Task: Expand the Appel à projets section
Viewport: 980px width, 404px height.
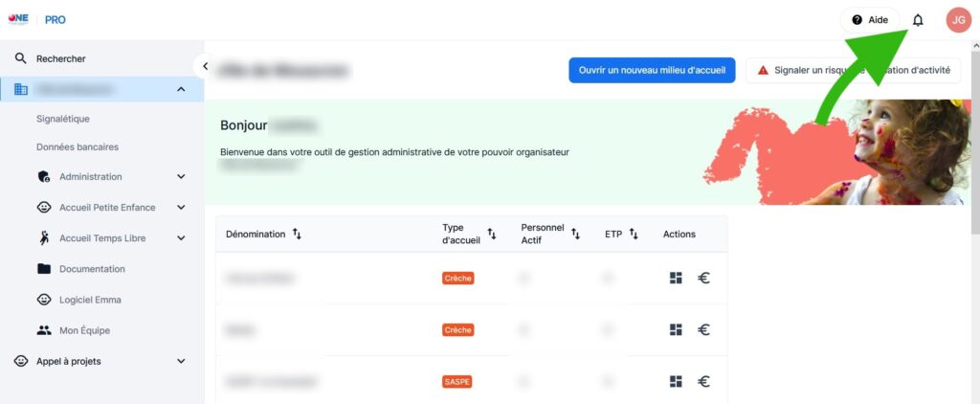Action: tap(181, 362)
